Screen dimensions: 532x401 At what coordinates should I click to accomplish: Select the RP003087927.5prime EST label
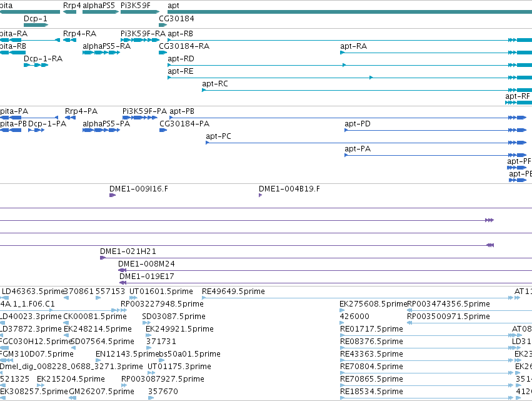163,380
